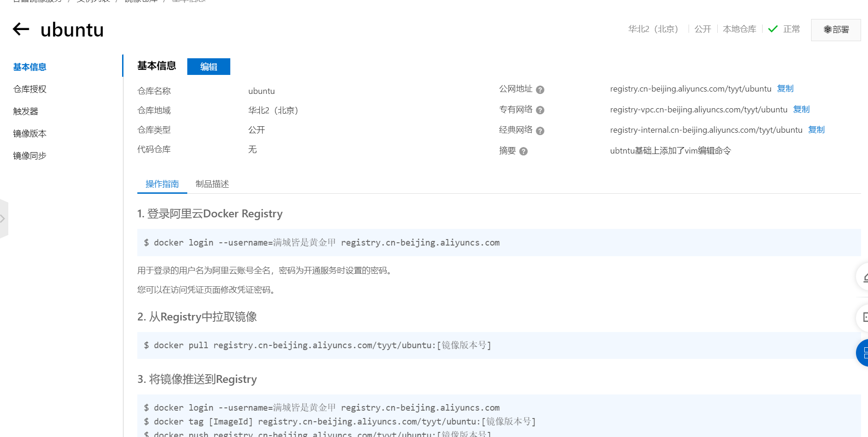
Task: Click the 代码仓库 label
Action: pos(154,149)
